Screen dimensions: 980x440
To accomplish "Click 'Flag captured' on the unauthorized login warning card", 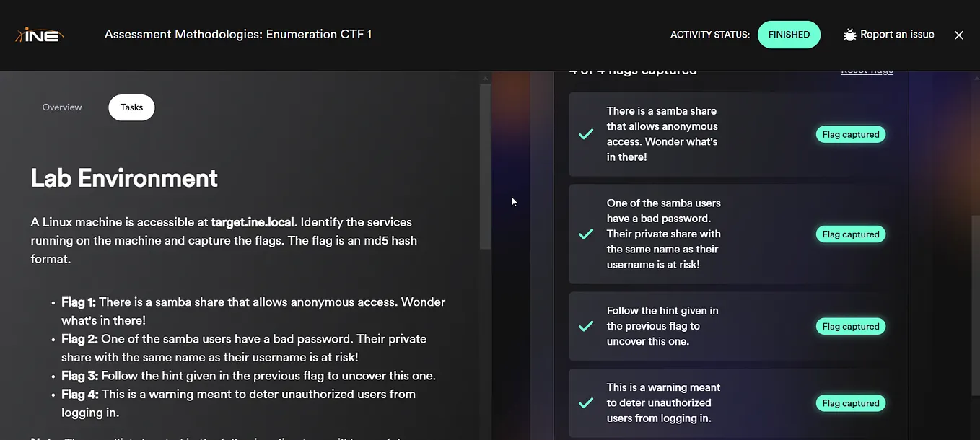I will 850,402.
